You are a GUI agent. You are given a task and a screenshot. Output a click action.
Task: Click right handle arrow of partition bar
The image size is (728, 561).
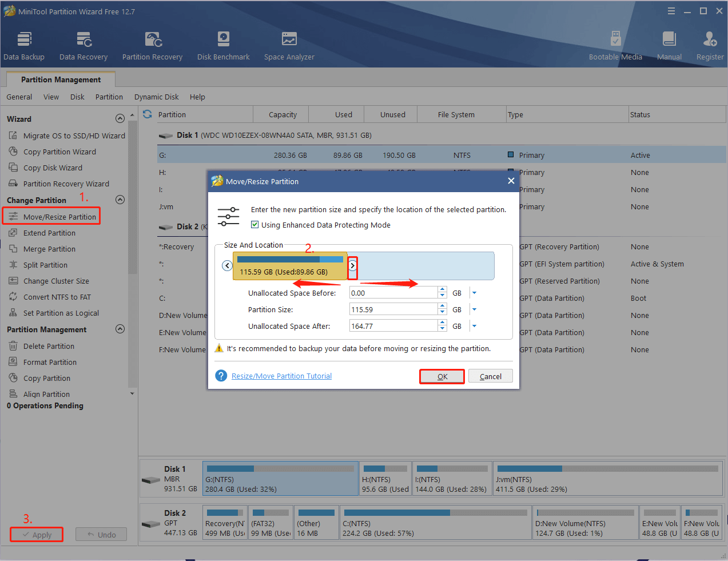pos(352,265)
